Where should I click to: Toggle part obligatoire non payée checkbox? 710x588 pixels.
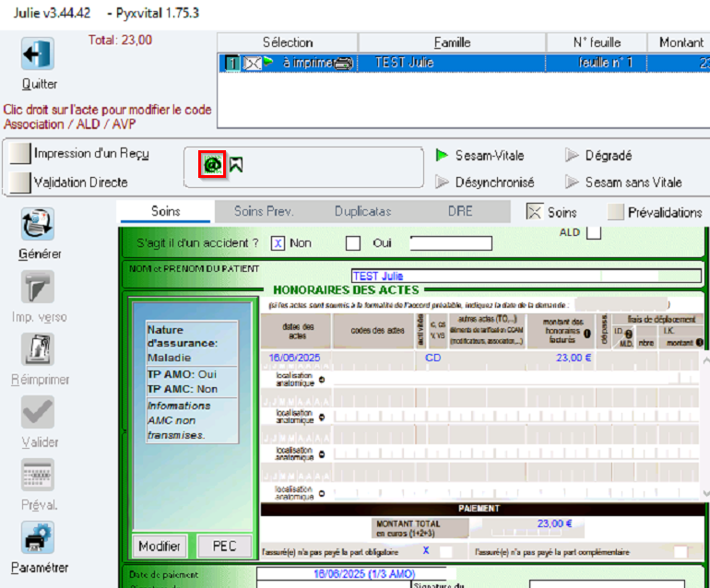[446, 552]
